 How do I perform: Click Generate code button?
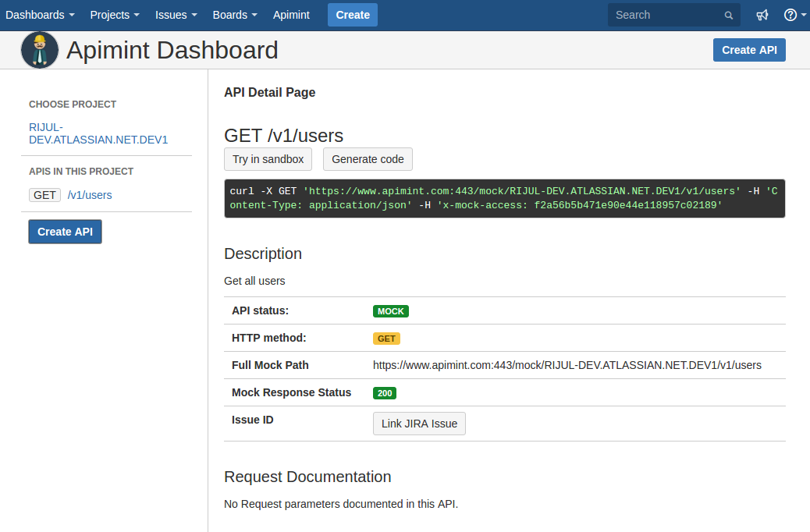(x=368, y=159)
